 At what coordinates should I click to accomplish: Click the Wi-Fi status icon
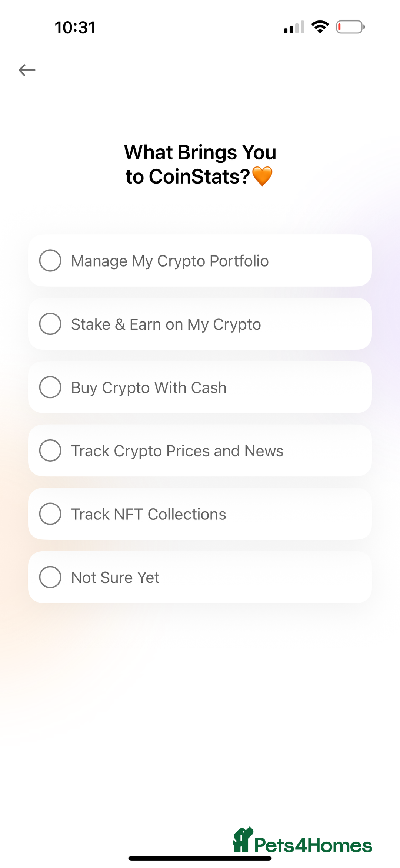tap(320, 27)
